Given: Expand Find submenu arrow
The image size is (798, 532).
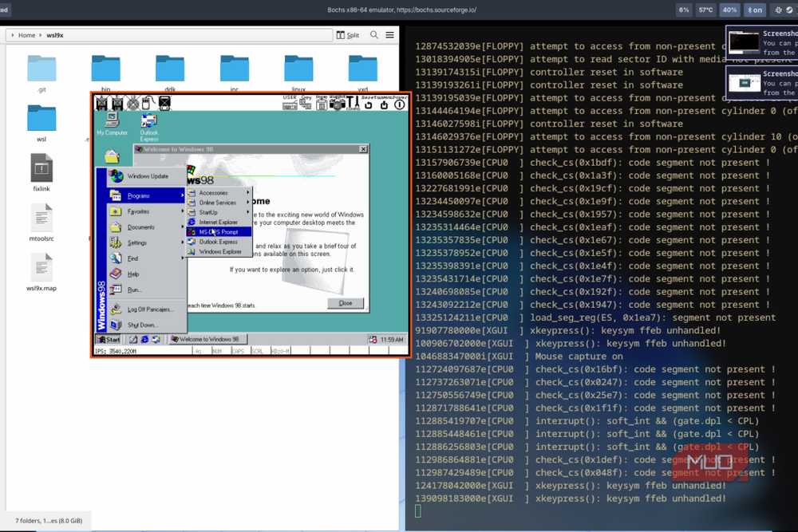Looking at the screenshot, I should click(182, 258).
